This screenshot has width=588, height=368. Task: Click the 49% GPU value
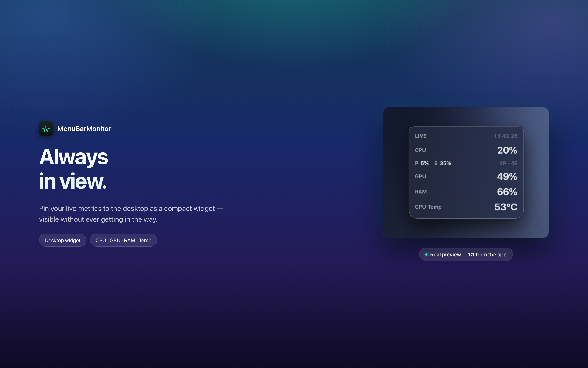click(x=507, y=176)
